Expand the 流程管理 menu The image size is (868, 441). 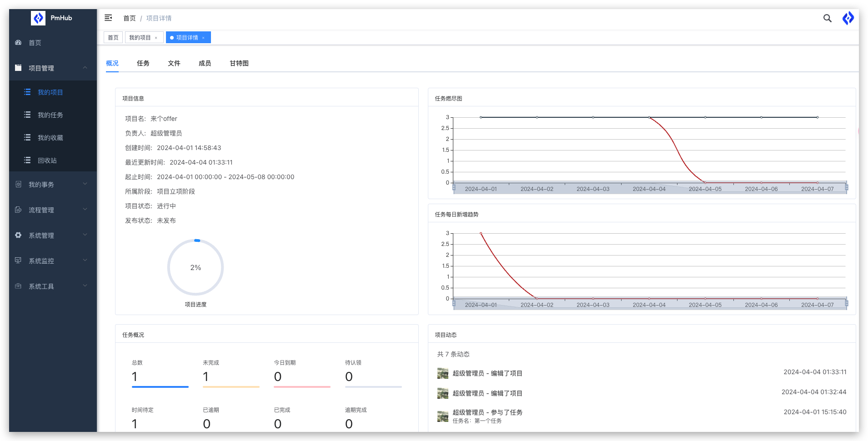[85, 210]
